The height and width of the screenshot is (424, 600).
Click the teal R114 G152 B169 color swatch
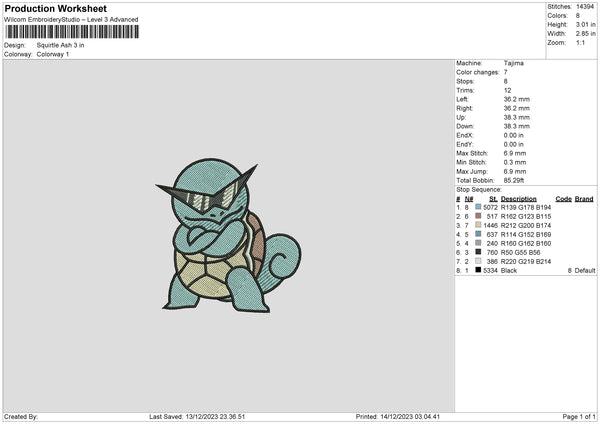[x=479, y=234]
